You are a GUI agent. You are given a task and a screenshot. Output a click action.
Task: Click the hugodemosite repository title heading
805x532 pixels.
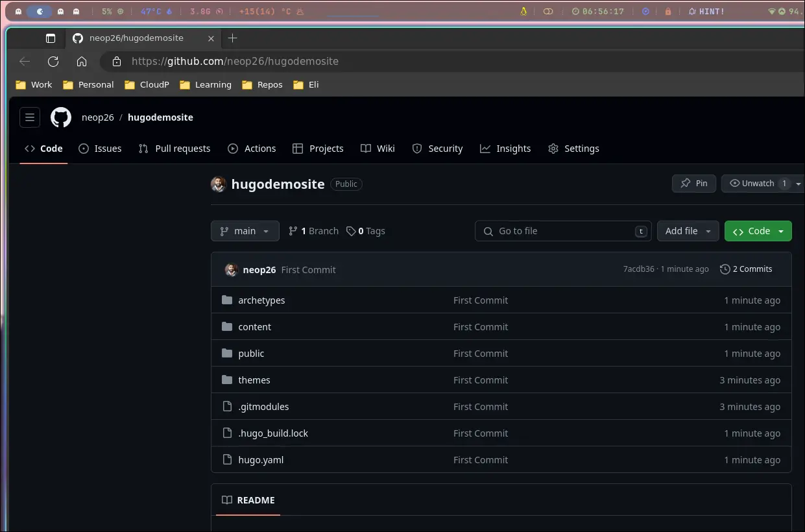pyautogui.click(x=278, y=184)
